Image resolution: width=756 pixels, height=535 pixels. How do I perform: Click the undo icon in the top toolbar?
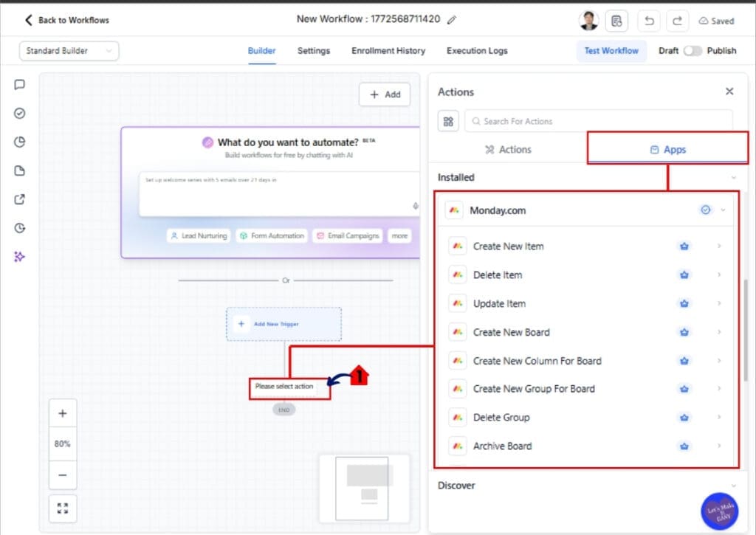point(649,21)
